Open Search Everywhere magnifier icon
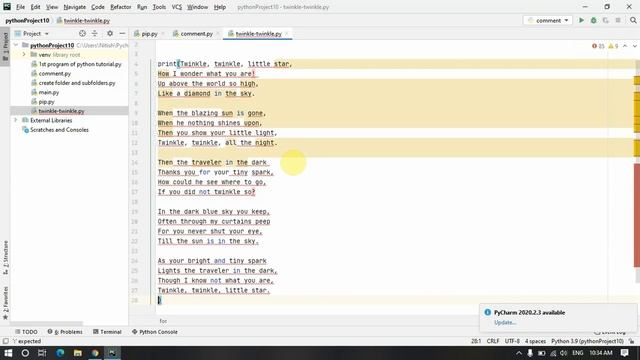 (633, 20)
